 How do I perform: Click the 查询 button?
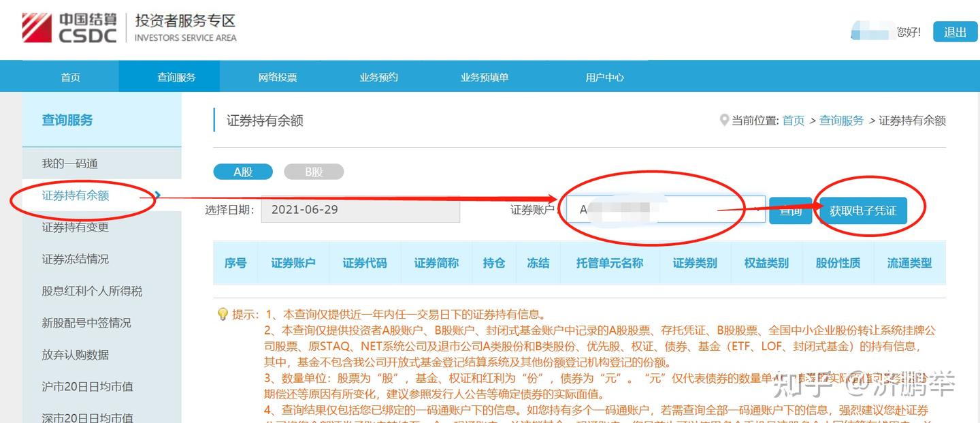[x=789, y=211]
